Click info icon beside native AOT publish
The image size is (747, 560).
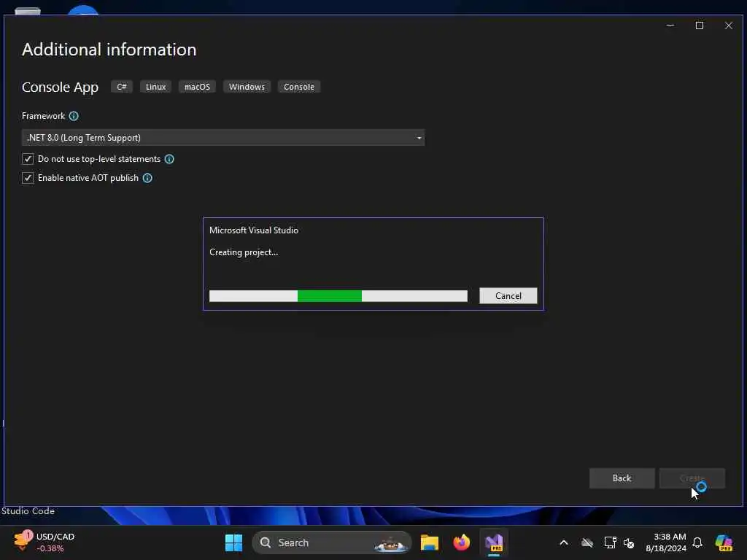147,178
